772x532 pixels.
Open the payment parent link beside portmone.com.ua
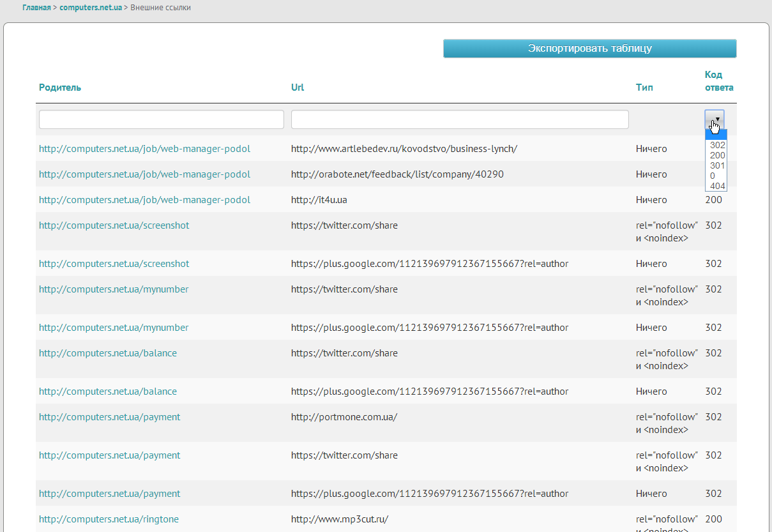pyautogui.click(x=109, y=417)
